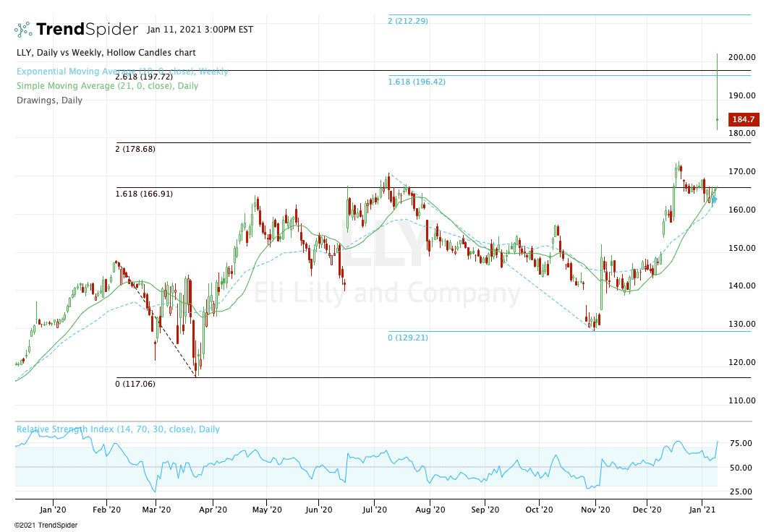Click the 150.00 price axis label
The width and height of the screenshot is (774, 532).
pos(742,248)
